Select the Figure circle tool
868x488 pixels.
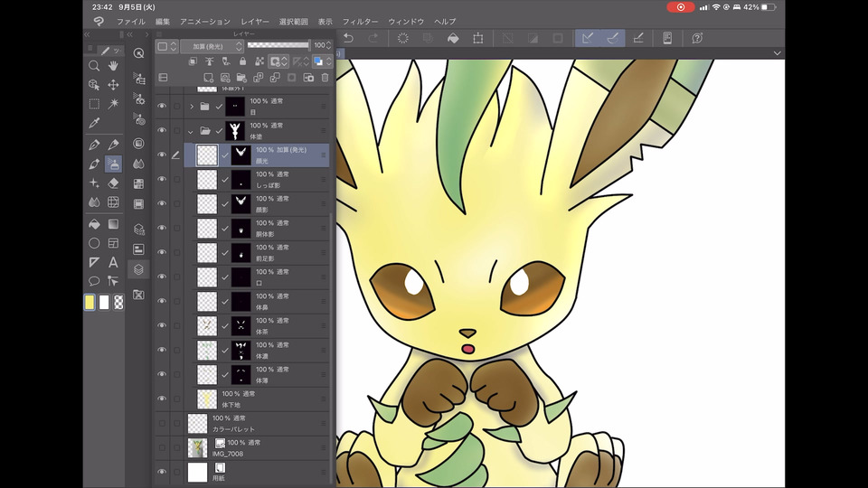[x=94, y=243]
